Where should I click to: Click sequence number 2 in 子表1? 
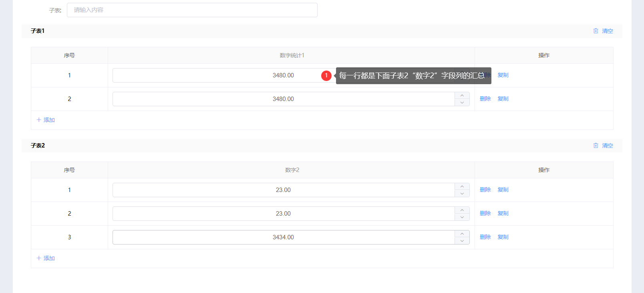pos(69,99)
